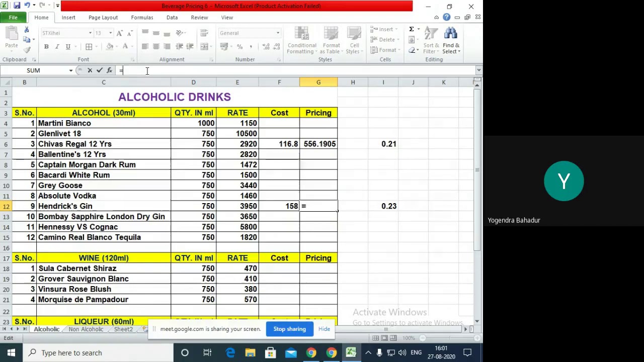Open the STXihei font name dropdown
This screenshot has height=362, width=644.
(x=90, y=33)
